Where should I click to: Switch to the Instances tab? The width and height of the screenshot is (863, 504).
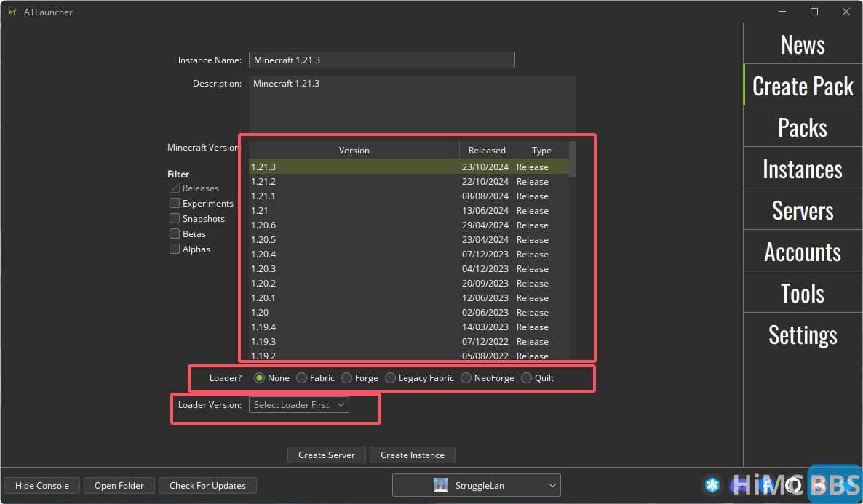(803, 169)
